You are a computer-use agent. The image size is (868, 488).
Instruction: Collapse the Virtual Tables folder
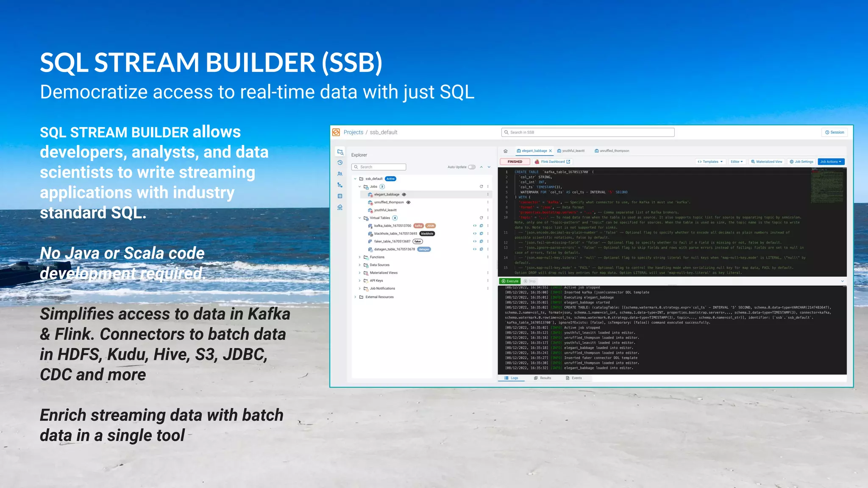(x=360, y=218)
